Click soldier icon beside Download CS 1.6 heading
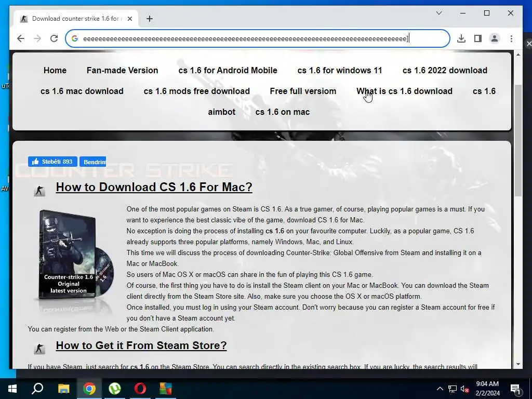 click(x=39, y=191)
